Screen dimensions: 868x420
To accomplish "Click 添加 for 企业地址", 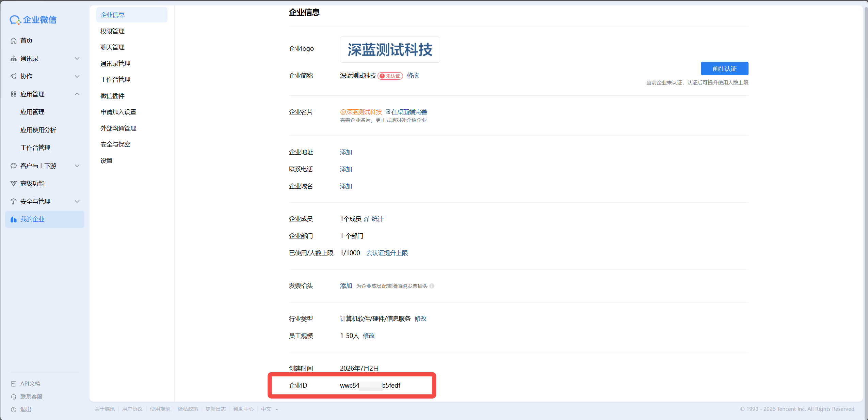I will tap(346, 152).
